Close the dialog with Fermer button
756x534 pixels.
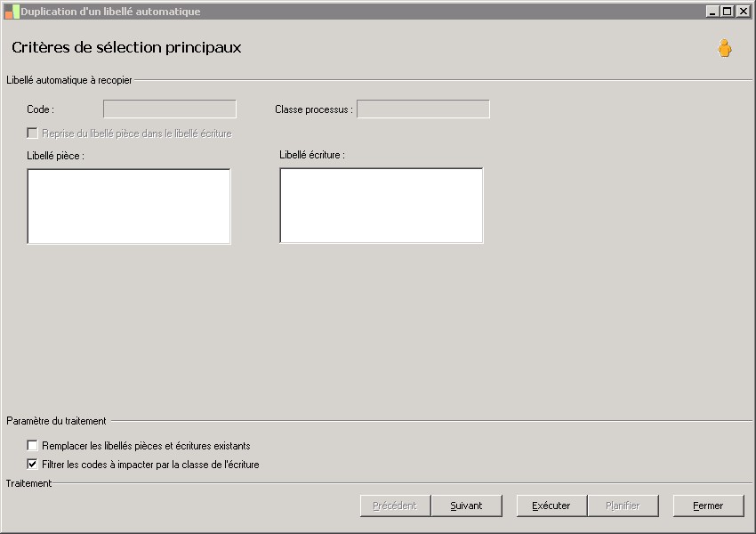(x=708, y=506)
